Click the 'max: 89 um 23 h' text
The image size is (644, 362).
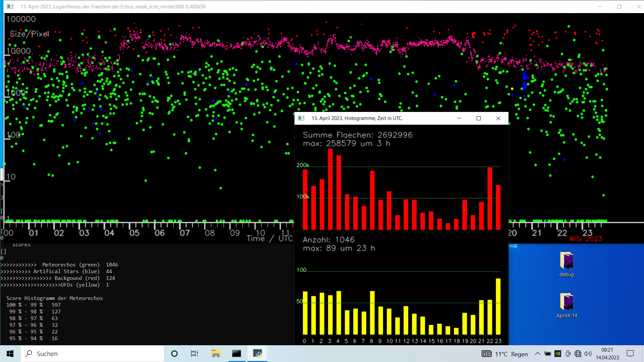click(339, 248)
